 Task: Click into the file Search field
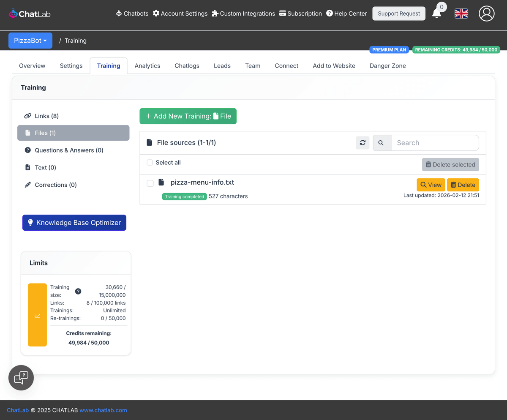tap(435, 143)
